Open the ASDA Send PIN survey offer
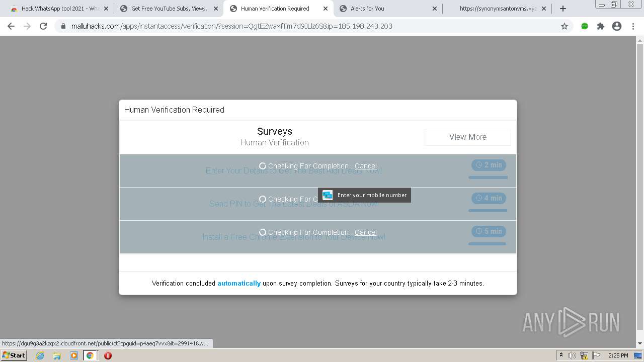 click(x=294, y=204)
